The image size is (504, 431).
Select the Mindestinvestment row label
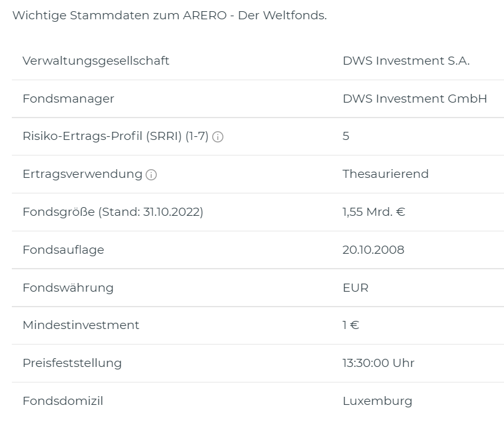[81, 325]
